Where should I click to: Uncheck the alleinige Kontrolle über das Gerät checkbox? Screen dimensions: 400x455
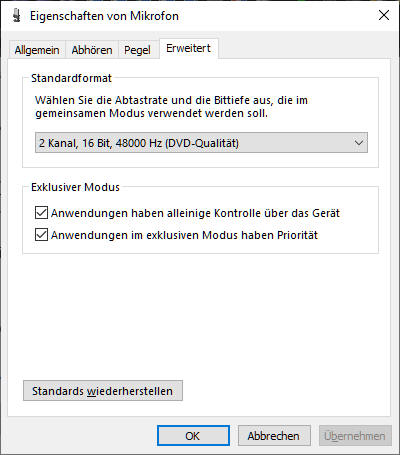(x=41, y=213)
